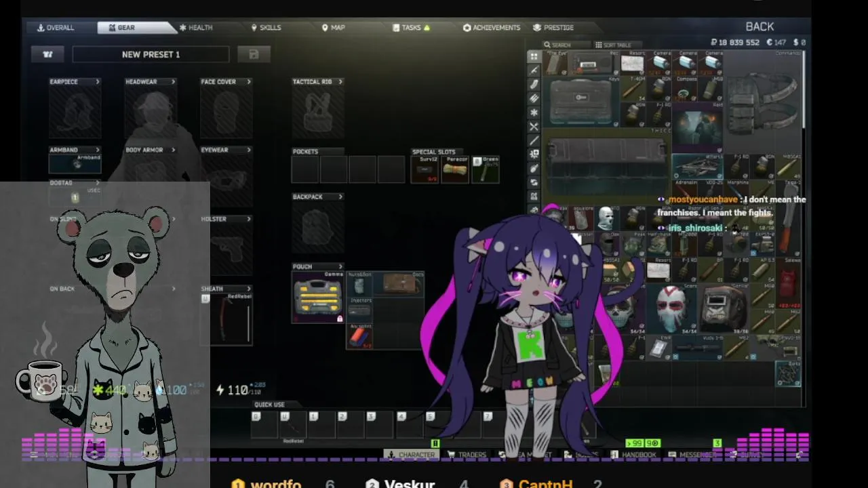Open Survey from the bottom bar
Viewport: 868px width, 488px height.
[x=746, y=455]
